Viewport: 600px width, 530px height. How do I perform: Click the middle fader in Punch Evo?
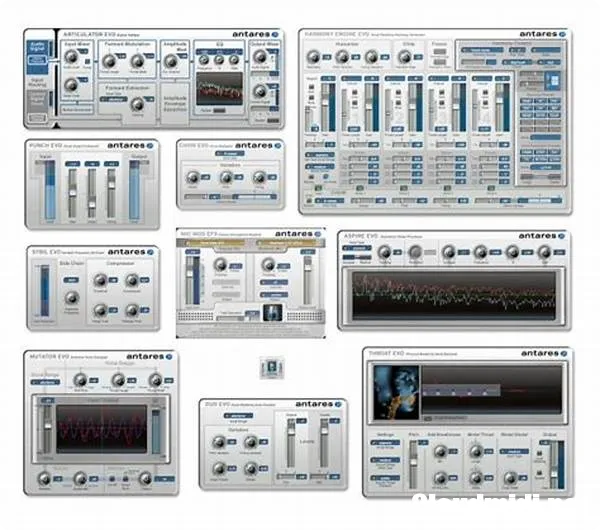click(x=91, y=192)
